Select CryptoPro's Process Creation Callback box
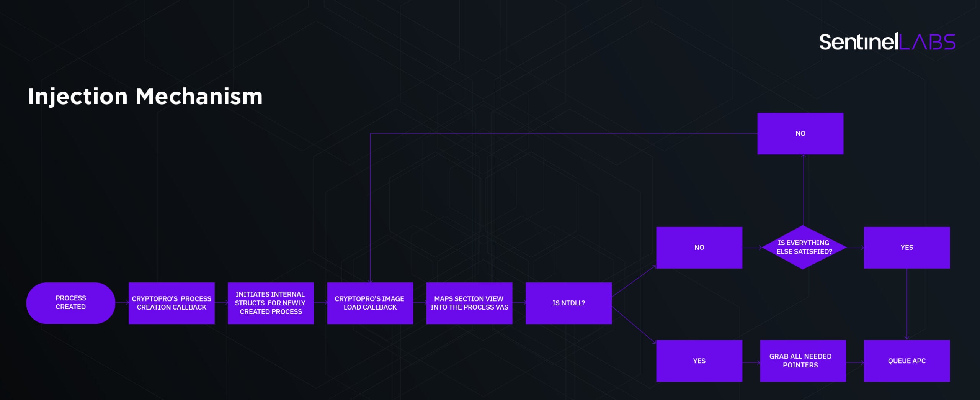Screen dimensions: 980x400 (x=171, y=303)
